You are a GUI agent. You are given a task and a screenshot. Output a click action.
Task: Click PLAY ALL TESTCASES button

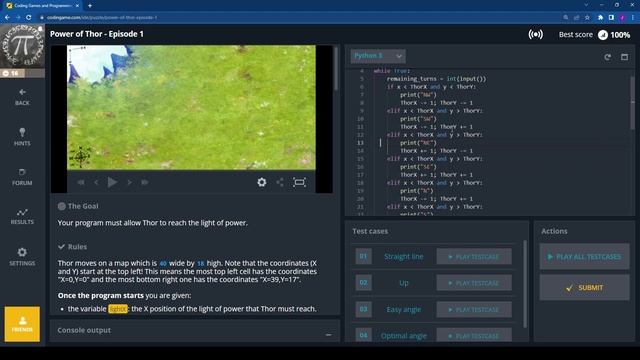tap(584, 257)
